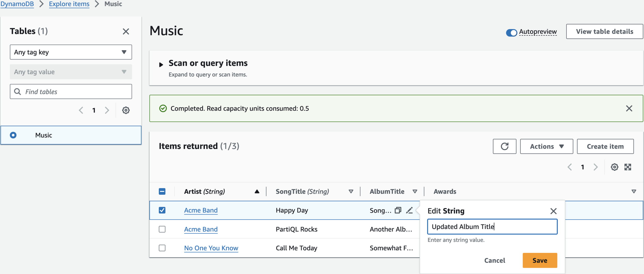This screenshot has width=644, height=274.
Task: Click the expand table fullscreen icon
Action: pos(628,167)
